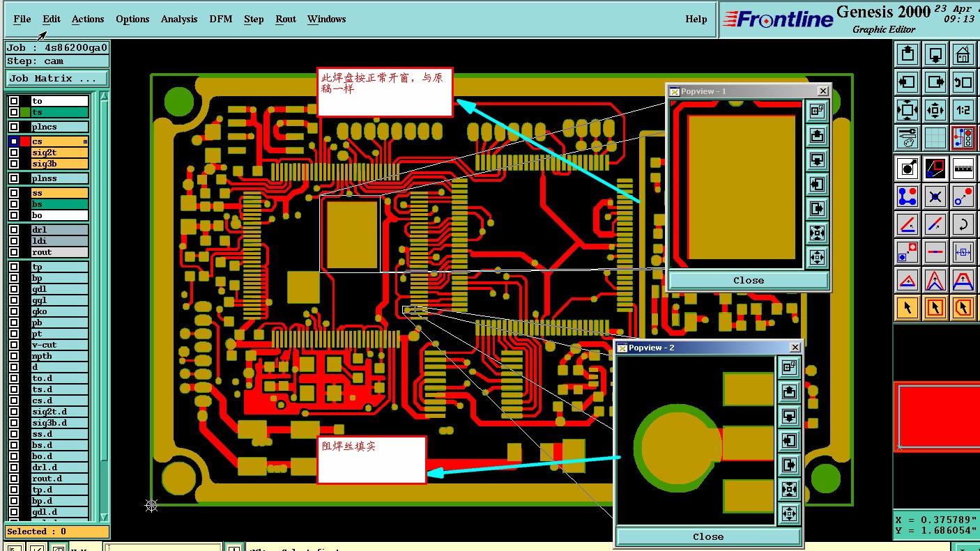Screen dimensions: 980x551
Task: Select the bs layer name
Action: coord(60,204)
